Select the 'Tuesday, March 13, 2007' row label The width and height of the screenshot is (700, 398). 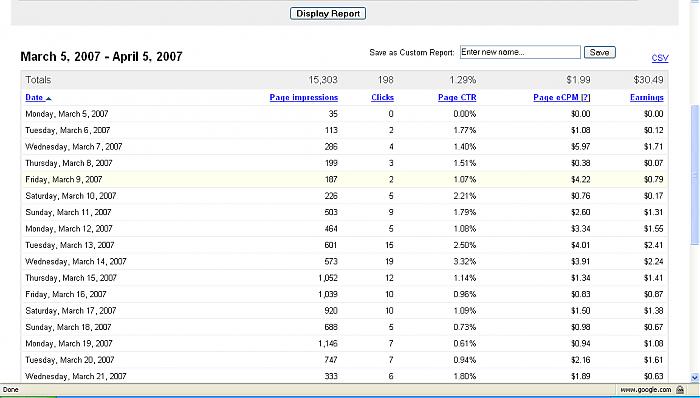70,245
